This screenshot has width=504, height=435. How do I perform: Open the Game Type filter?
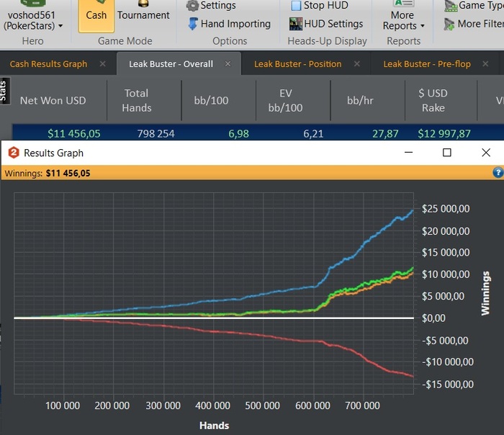(474, 6)
